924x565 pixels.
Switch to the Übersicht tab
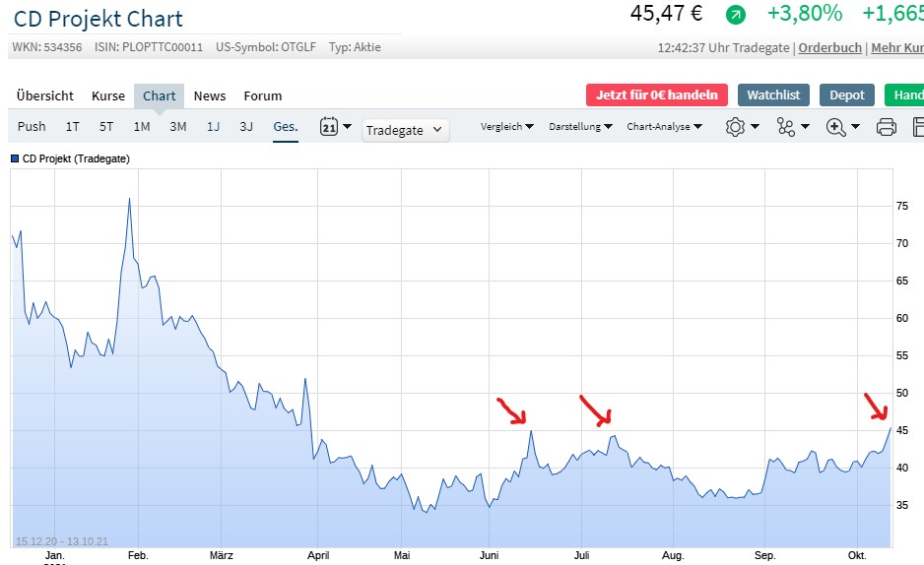pyautogui.click(x=44, y=95)
